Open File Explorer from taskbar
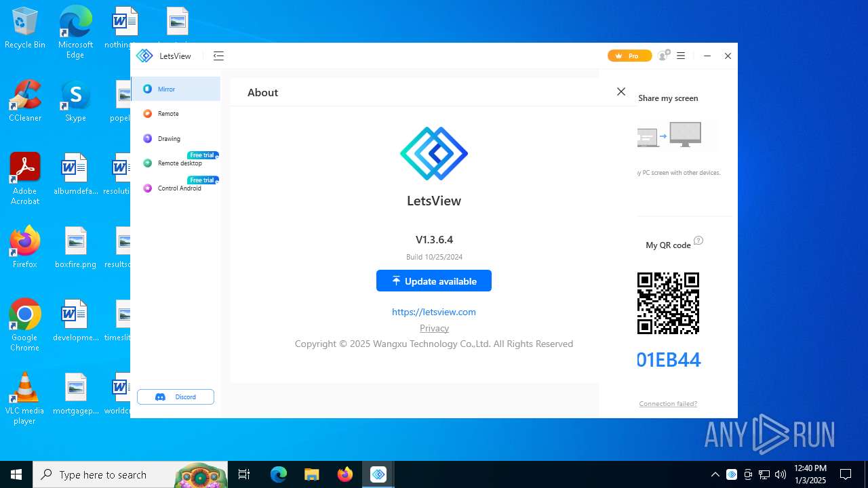The image size is (868, 488). [x=311, y=474]
